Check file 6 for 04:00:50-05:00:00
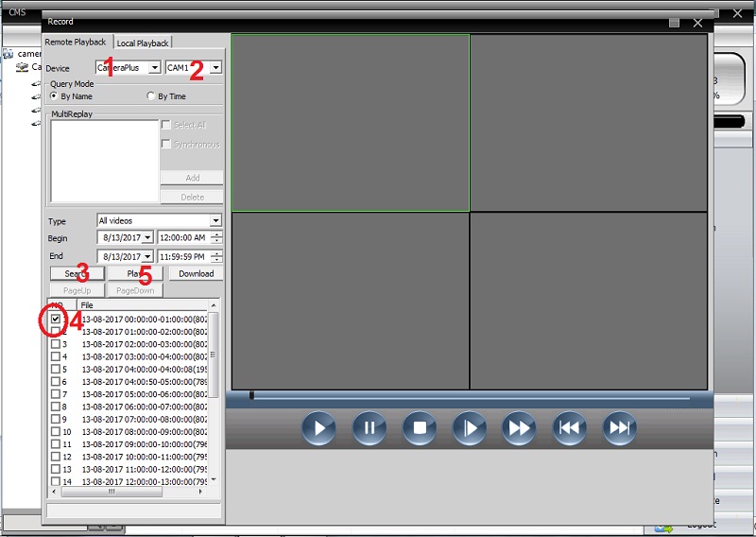The image size is (756, 537). click(x=56, y=382)
